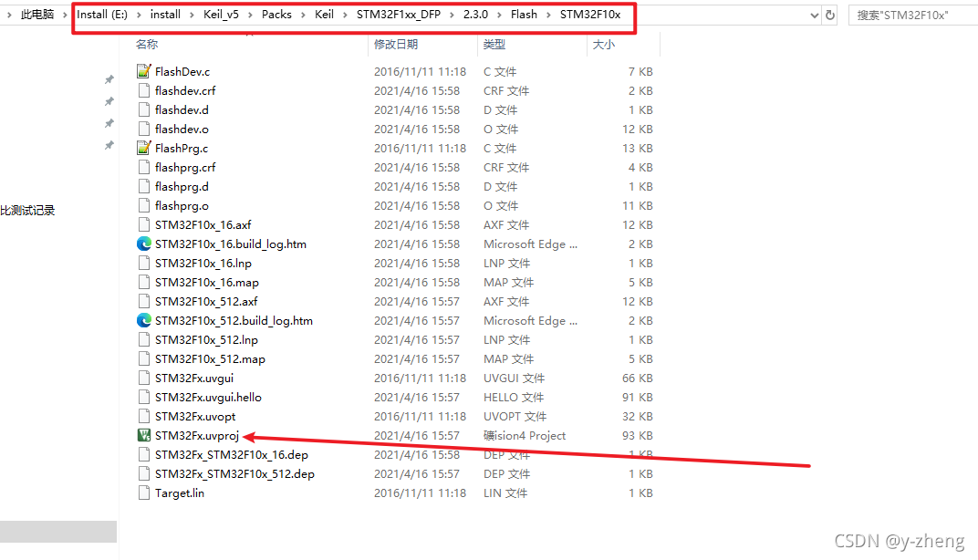
Task: Select file name flashdev.crf
Action: pos(185,90)
